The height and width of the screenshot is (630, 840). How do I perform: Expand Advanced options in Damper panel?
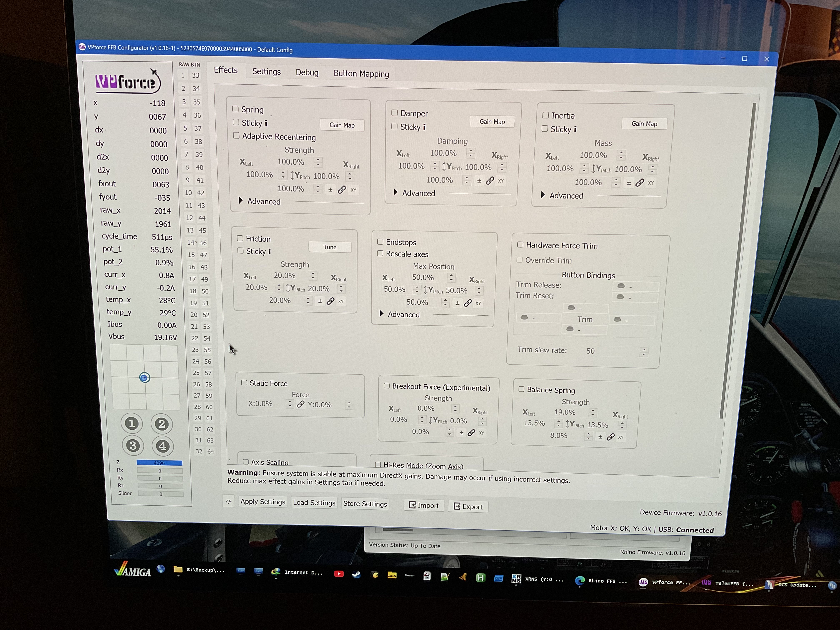[x=396, y=192]
